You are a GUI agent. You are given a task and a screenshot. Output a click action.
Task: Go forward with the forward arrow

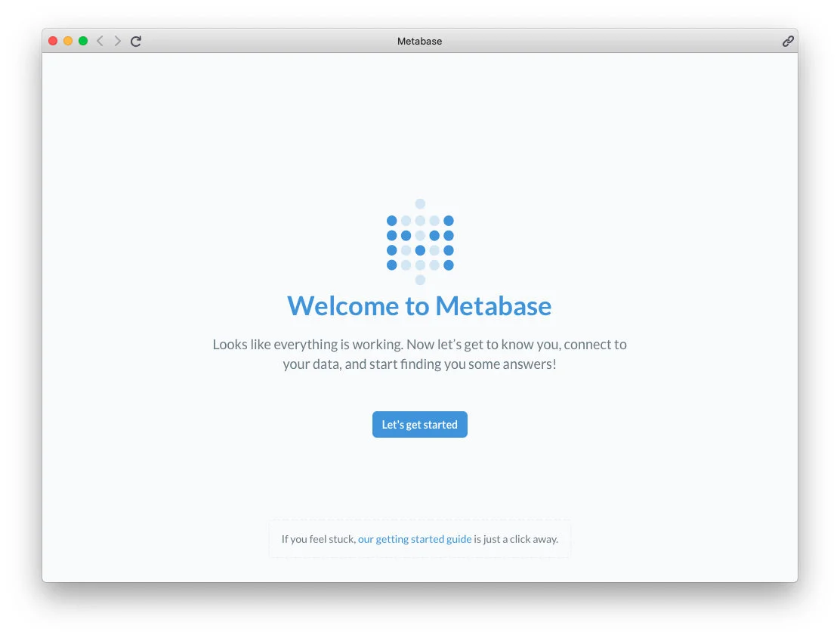(x=117, y=42)
